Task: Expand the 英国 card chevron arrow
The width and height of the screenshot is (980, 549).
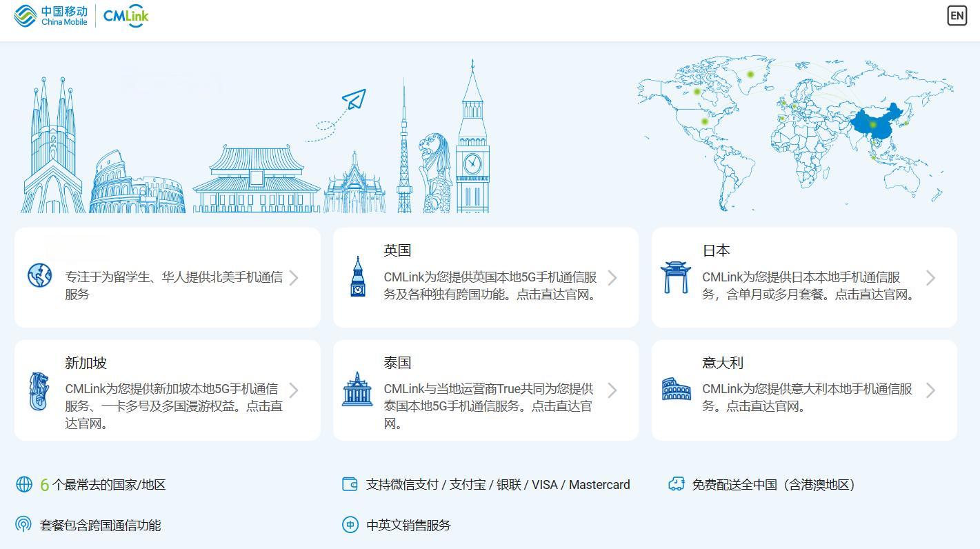Action: (612, 278)
